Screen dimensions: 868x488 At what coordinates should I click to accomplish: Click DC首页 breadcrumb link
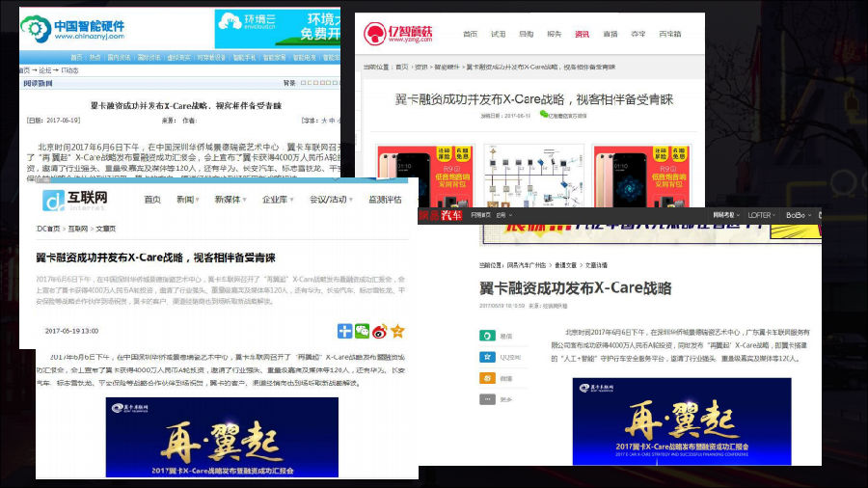coord(48,229)
